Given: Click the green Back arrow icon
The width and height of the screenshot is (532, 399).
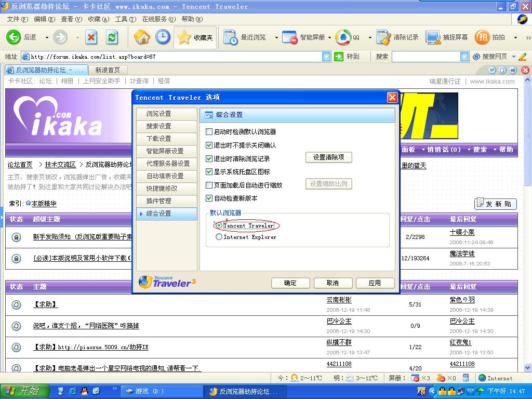Looking at the screenshot, I should pyautogui.click(x=14, y=37).
